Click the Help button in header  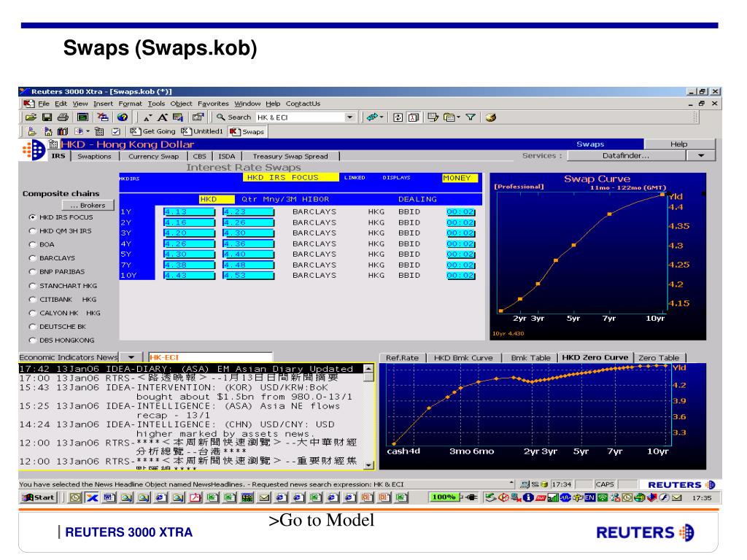(x=679, y=144)
